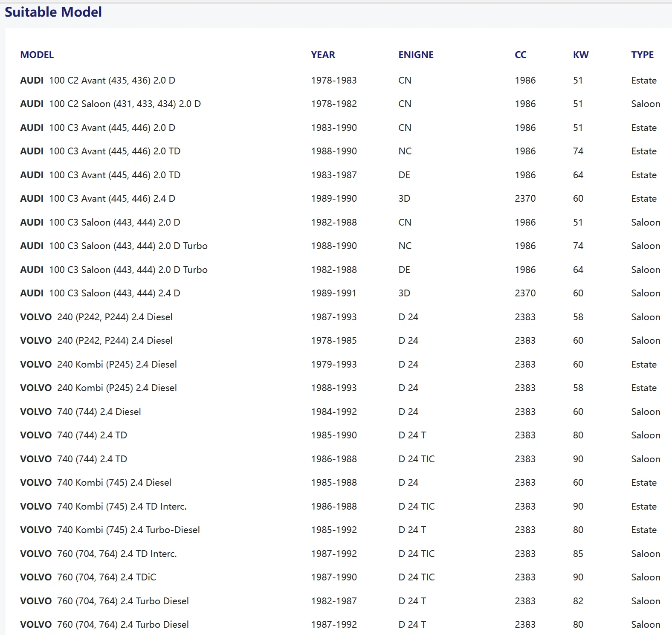The width and height of the screenshot is (672, 635).
Task: Select year 1987-1990 cell
Action: [334, 577]
